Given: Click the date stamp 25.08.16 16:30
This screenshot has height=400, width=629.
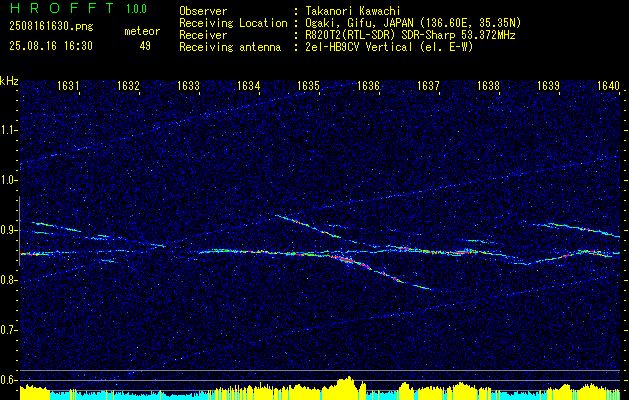Looking at the screenshot, I should [x=51, y=46].
